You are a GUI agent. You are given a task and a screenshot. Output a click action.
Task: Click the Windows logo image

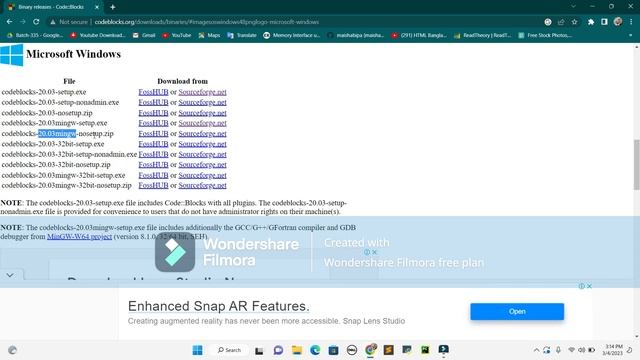pyautogui.click(x=12, y=55)
